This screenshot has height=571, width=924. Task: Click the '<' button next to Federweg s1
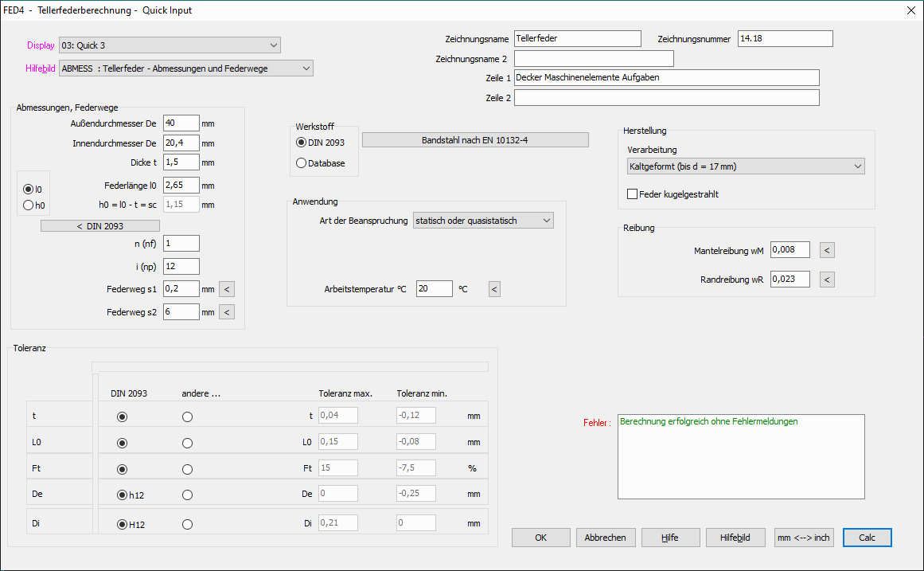[x=227, y=289]
